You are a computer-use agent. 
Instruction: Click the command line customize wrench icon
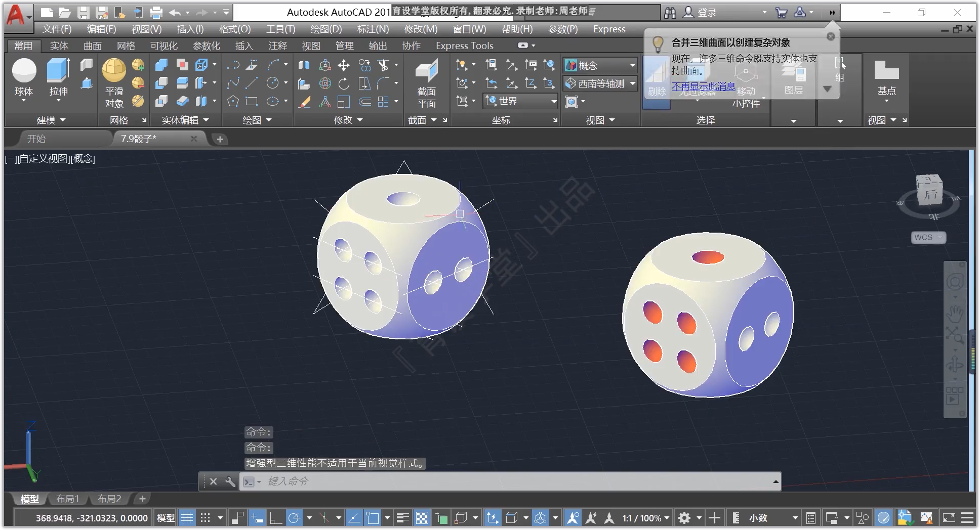coord(230,481)
